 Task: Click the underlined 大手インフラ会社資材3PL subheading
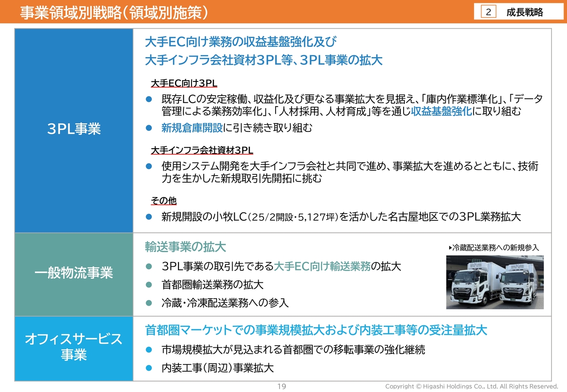202,150
